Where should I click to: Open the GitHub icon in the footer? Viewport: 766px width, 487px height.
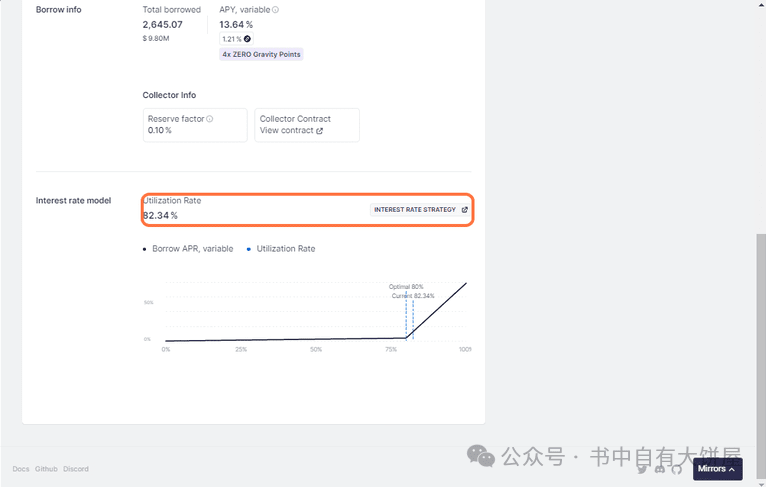point(677,469)
